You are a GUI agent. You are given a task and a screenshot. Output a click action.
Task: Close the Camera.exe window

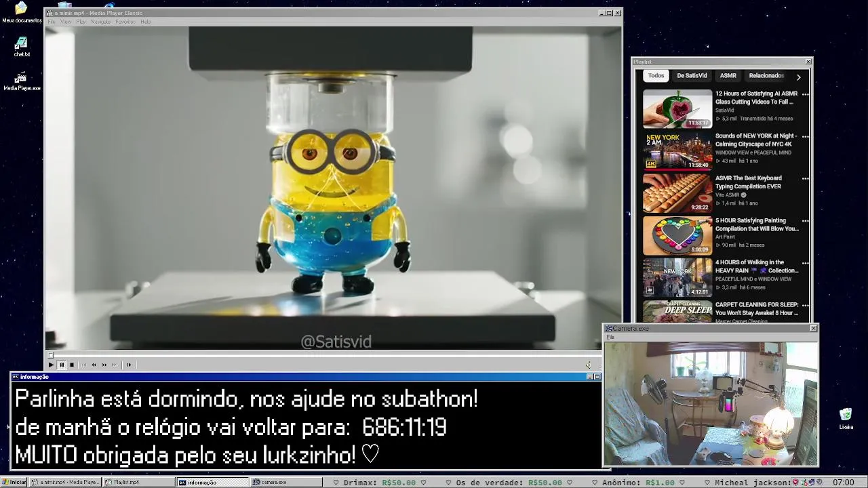[813, 328]
